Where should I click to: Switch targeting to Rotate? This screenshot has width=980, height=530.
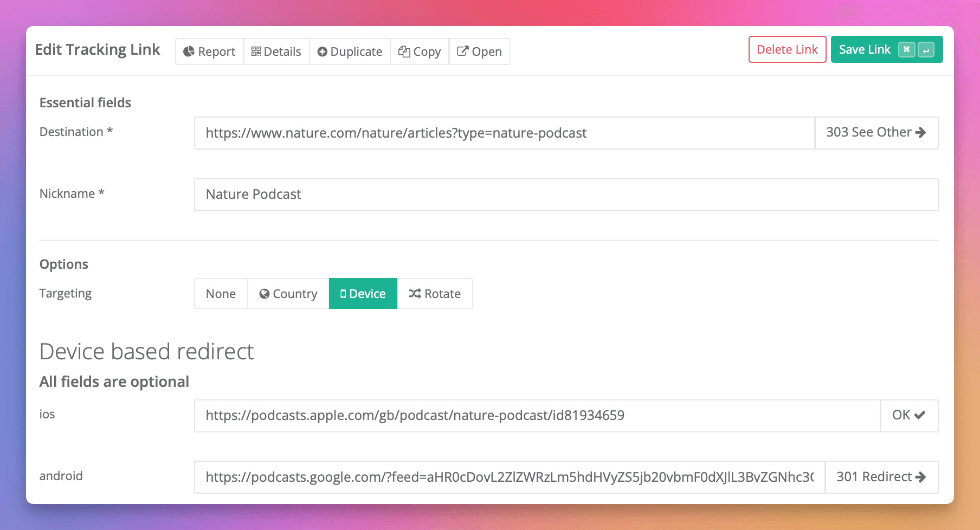pyautogui.click(x=435, y=293)
